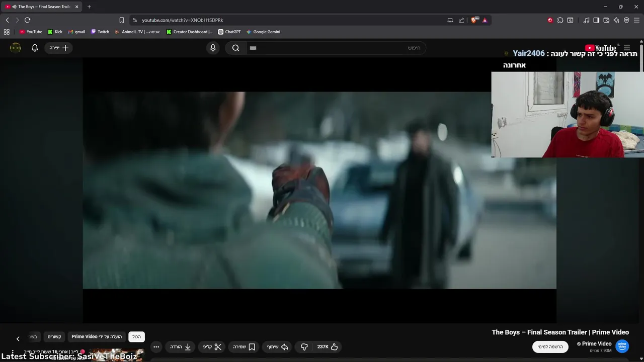The image size is (644, 362).
Task: Select The Boys – Final Season Trailer tab
Action: [x=41, y=7]
